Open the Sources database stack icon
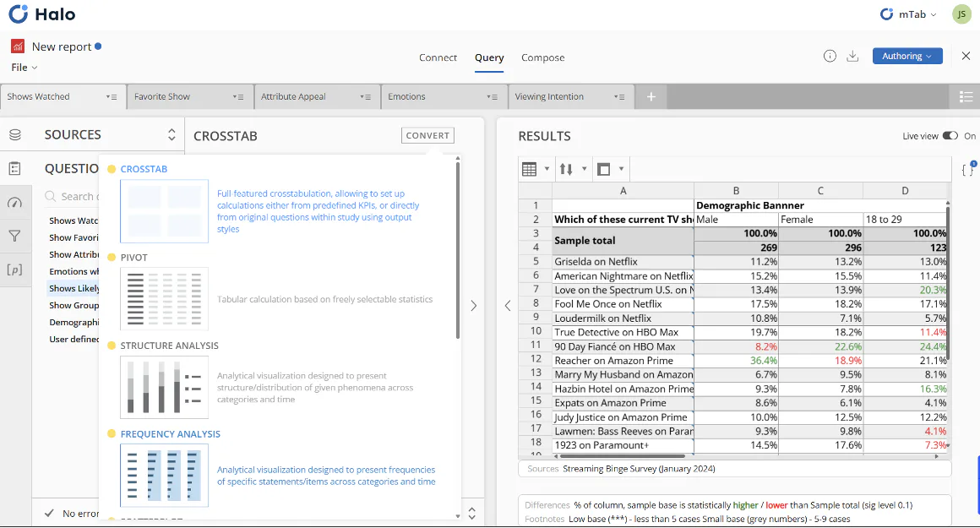This screenshot has width=980, height=528. point(15,134)
